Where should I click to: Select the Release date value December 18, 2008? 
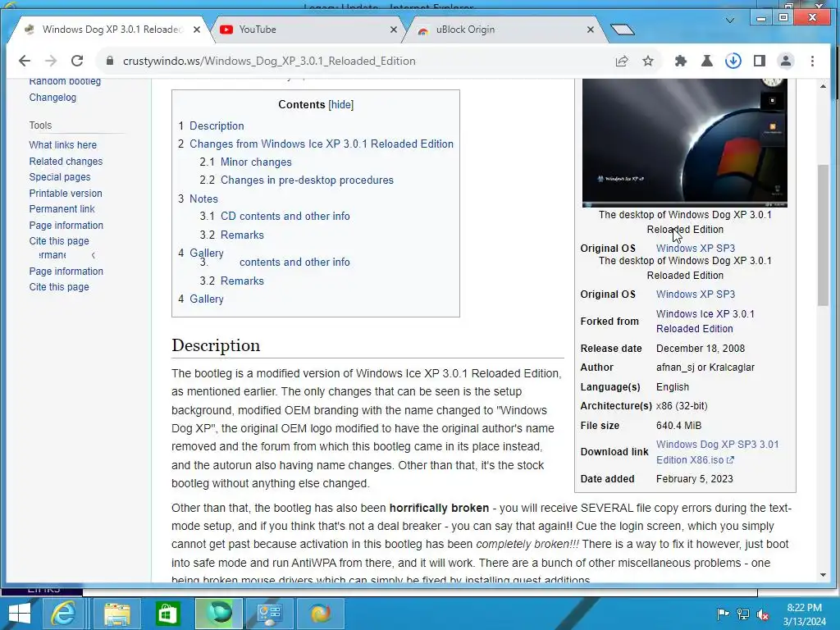click(x=701, y=349)
